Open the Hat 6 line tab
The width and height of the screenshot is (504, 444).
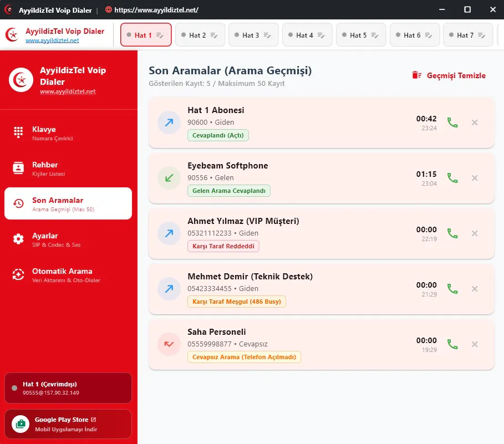tap(415, 35)
